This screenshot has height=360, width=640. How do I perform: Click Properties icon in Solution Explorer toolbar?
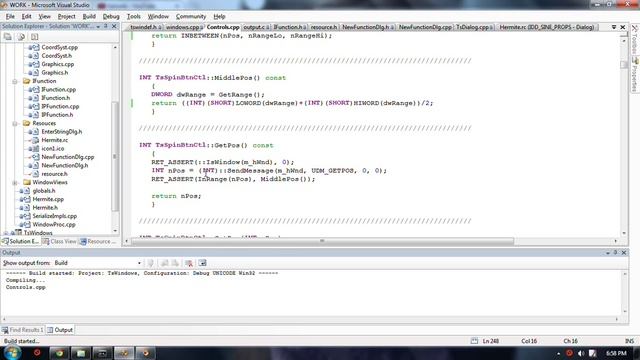click(8, 37)
